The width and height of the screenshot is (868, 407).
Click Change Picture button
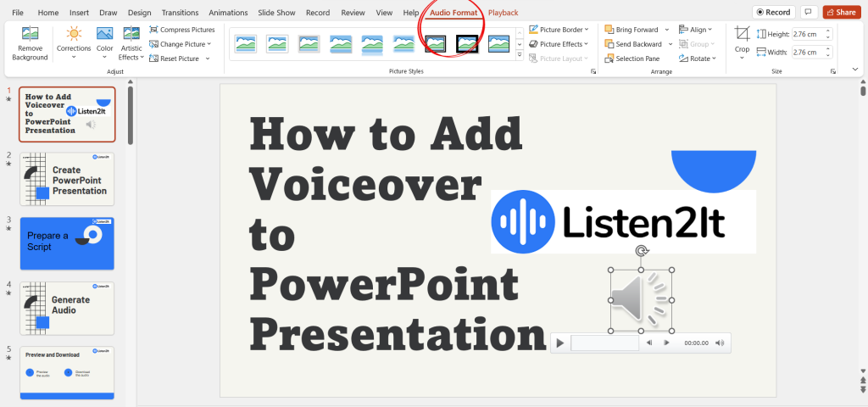(x=181, y=44)
